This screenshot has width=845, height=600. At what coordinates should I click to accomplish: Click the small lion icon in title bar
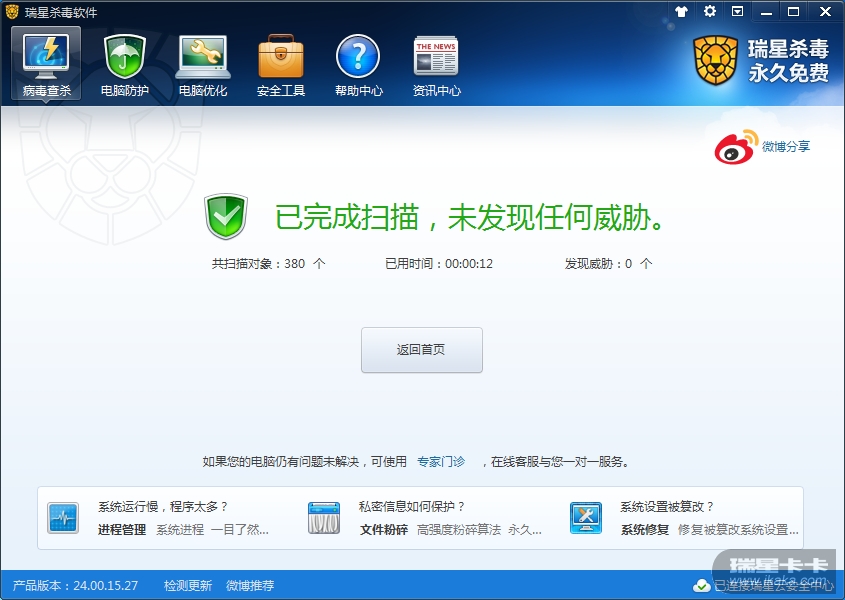tap(12, 11)
